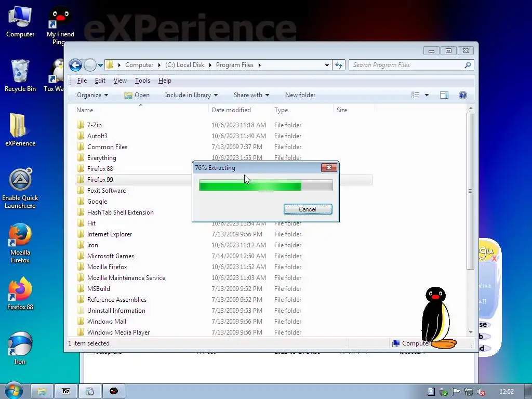The width and height of the screenshot is (532, 399).
Task: Click the Open toolbar button
Action: (x=137, y=95)
